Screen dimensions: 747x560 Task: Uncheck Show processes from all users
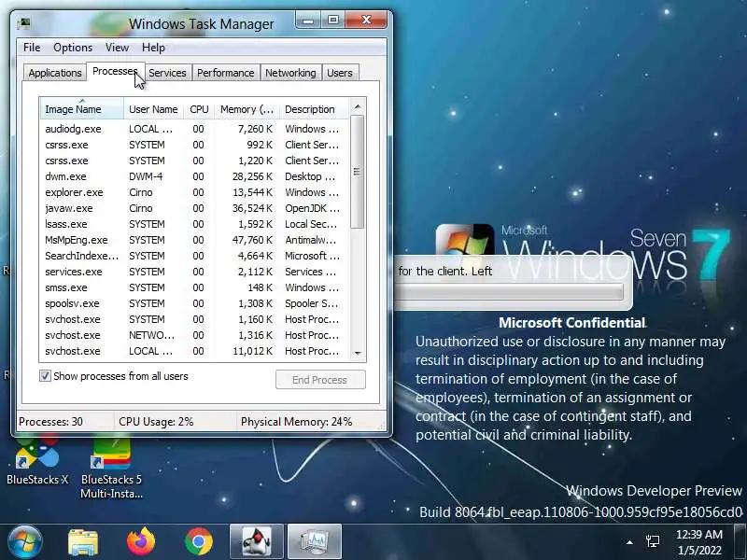[x=45, y=376]
